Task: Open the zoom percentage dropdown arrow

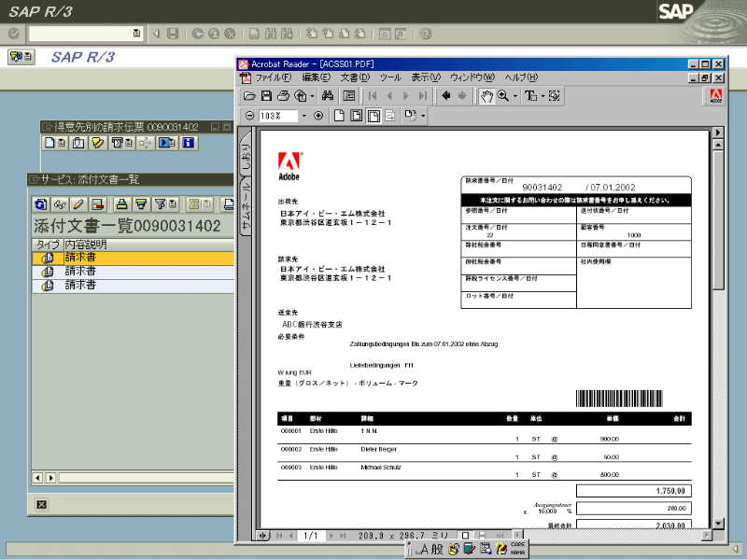Action: point(303,116)
